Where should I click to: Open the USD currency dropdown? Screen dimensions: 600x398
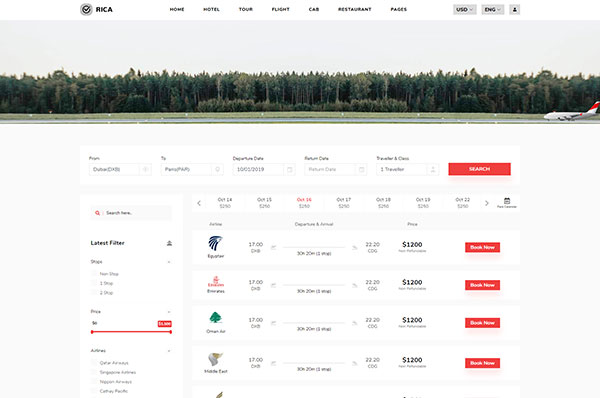click(x=465, y=10)
